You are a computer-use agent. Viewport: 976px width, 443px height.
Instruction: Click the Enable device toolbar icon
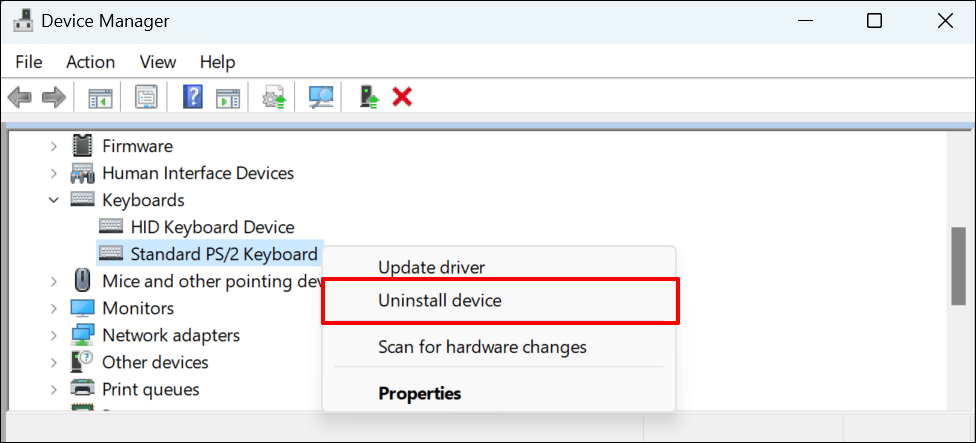pyautogui.click(x=370, y=97)
